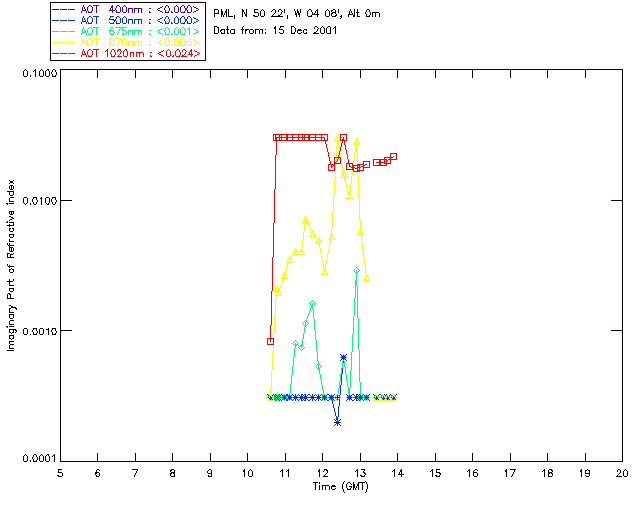Click the y-axis tick label 0.1000

pyautogui.click(x=39, y=73)
